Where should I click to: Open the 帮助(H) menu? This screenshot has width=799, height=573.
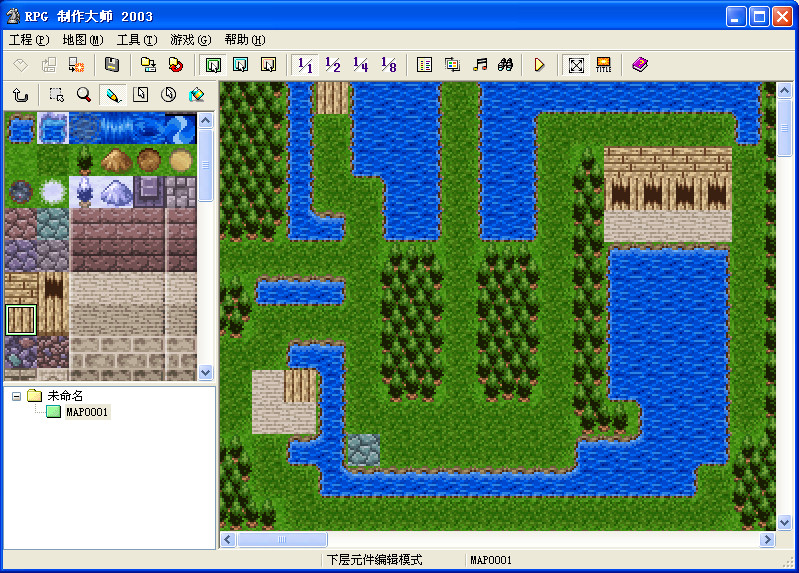(245, 40)
